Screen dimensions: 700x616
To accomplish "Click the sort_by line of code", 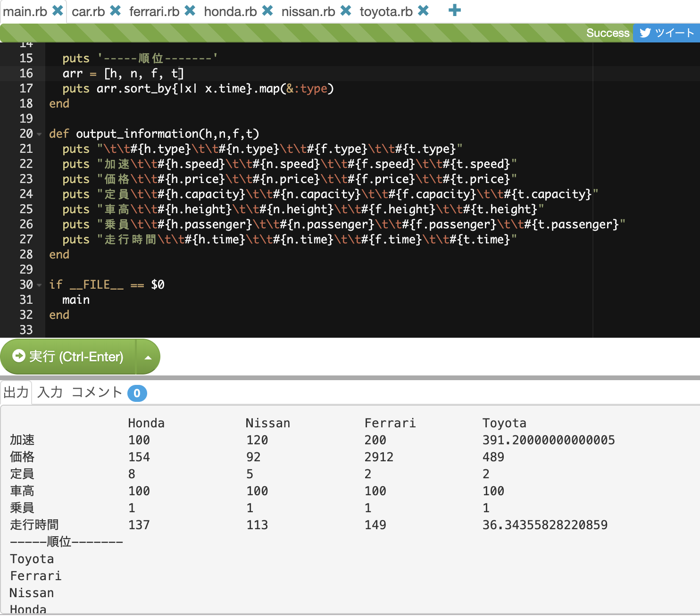I will [198, 89].
